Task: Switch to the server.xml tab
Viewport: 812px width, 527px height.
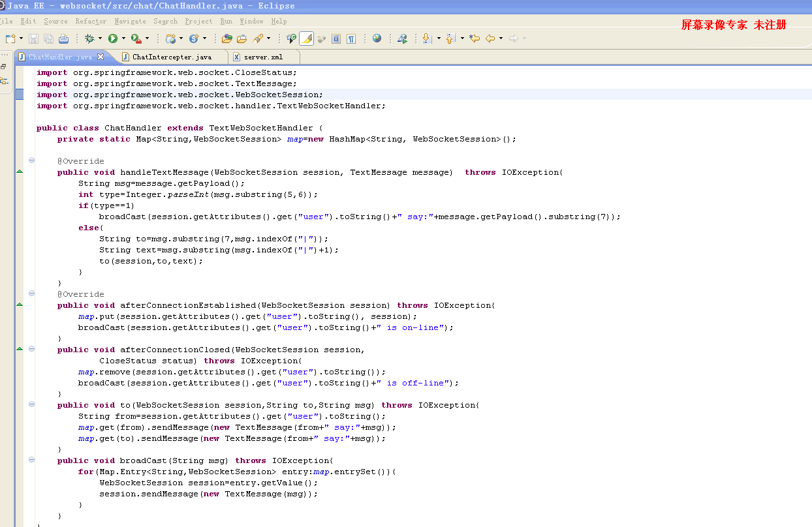Action: (x=262, y=57)
